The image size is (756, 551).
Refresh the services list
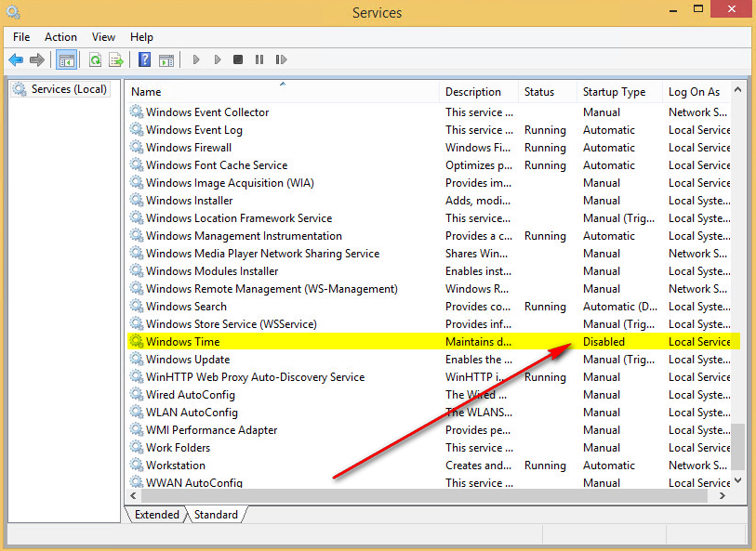[95, 59]
